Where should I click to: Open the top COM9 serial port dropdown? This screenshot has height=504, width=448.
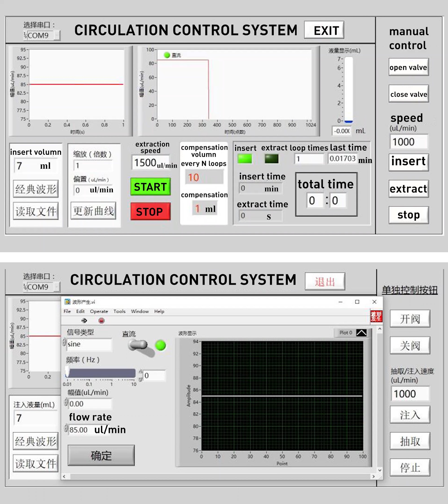tap(57, 35)
